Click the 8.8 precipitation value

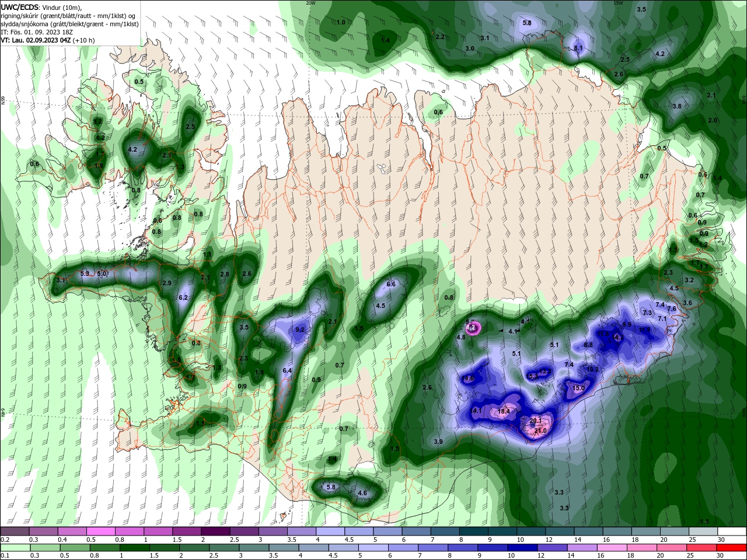(588, 345)
